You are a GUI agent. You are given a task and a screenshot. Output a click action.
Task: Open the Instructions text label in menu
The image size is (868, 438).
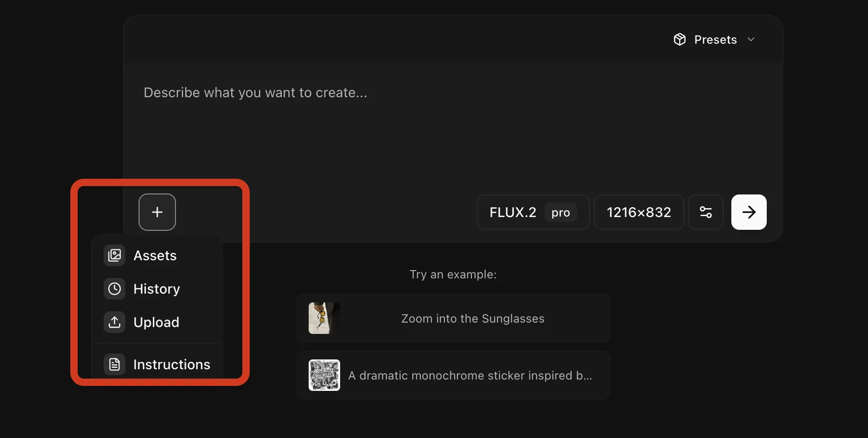(172, 364)
